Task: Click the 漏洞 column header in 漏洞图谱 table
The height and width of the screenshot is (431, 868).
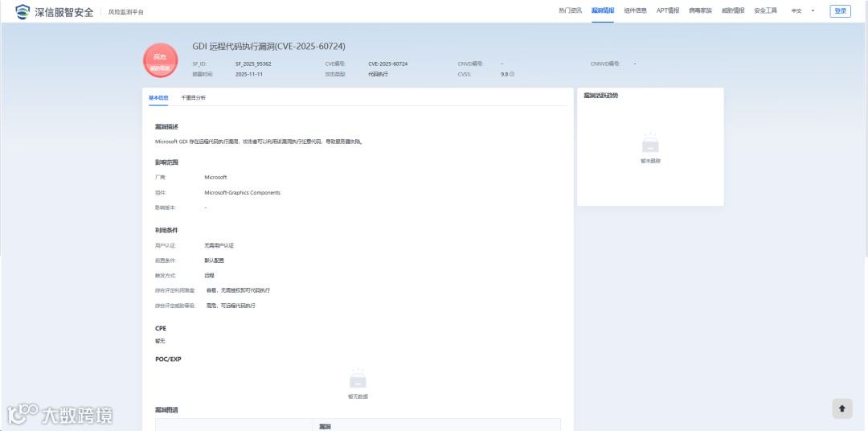Action: click(325, 426)
